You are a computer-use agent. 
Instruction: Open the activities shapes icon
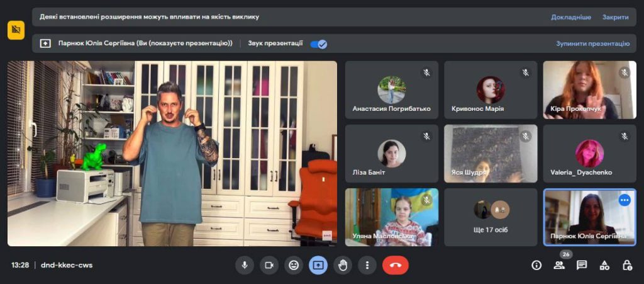[604, 265]
